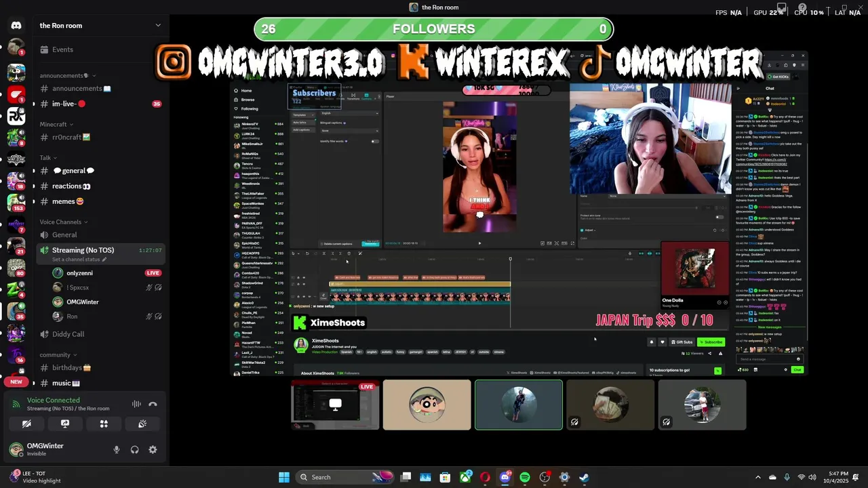Deafen with headphones icon
Image resolution: width=868 pixels, height=488 pixels.
[135, 449]
